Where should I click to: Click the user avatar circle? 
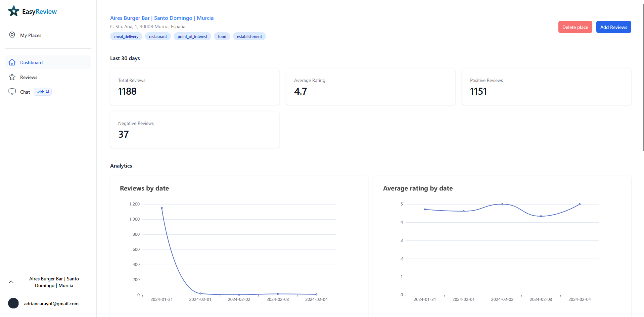(13, 303)
